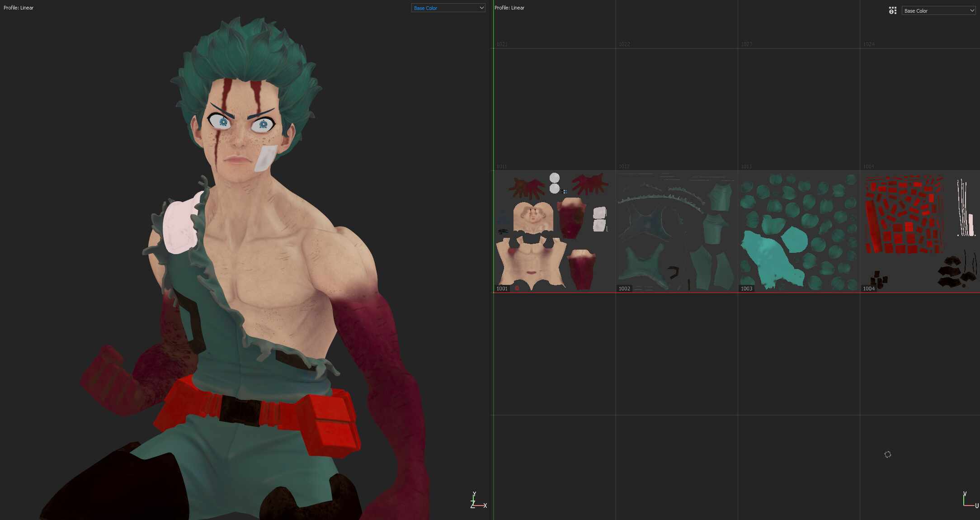
Task: Click the 1003 tile number label
Action: point(746,288)
